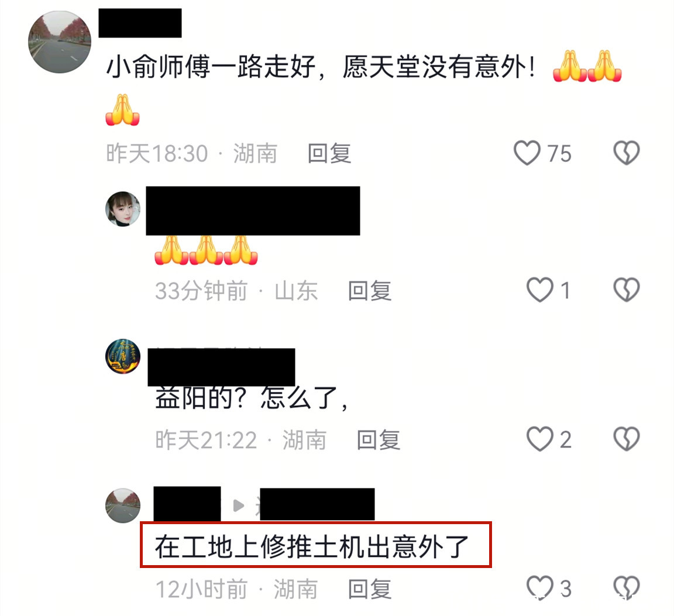Like the 12小时前 reply with 3 likes
The height and width of the screenshot is (616, 674).
point(540,588)
